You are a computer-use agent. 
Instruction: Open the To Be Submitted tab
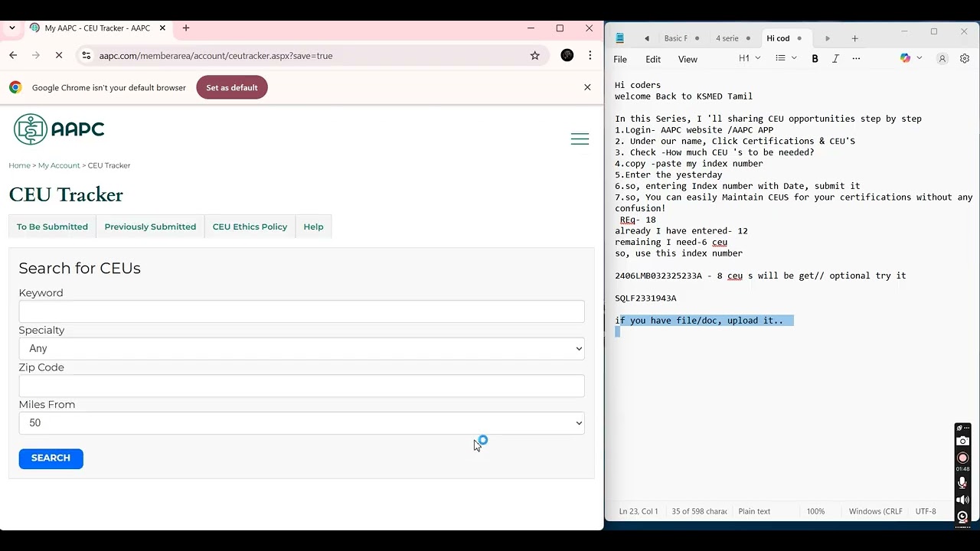coord(52,227)
